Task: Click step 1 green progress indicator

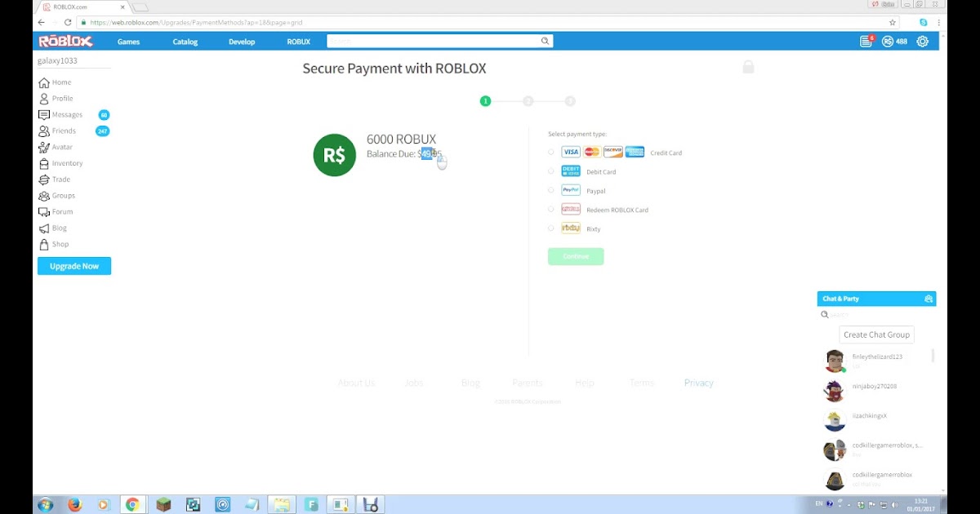Action: click(x=485, y=101)
